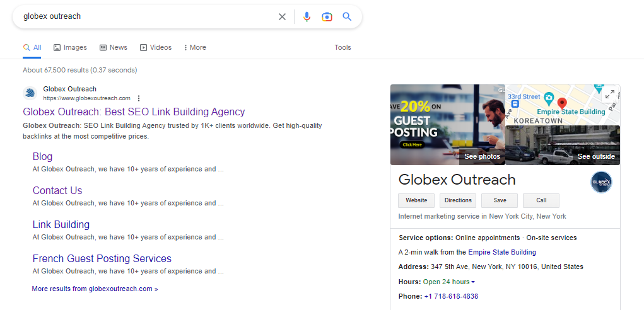644x310 pixels.
Task: Click the Directions button
Action: point(458,200)
